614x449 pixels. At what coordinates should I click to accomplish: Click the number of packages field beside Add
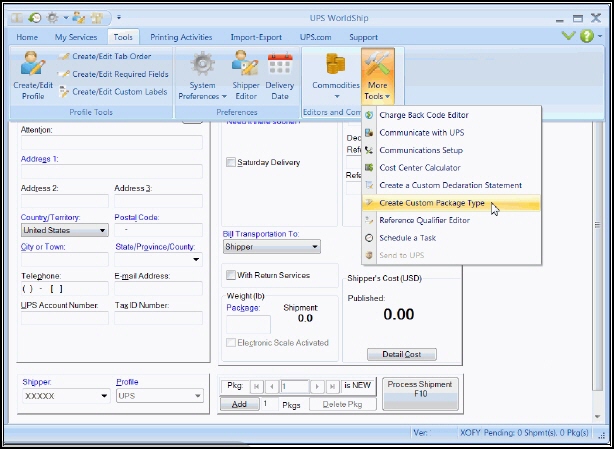269,404
